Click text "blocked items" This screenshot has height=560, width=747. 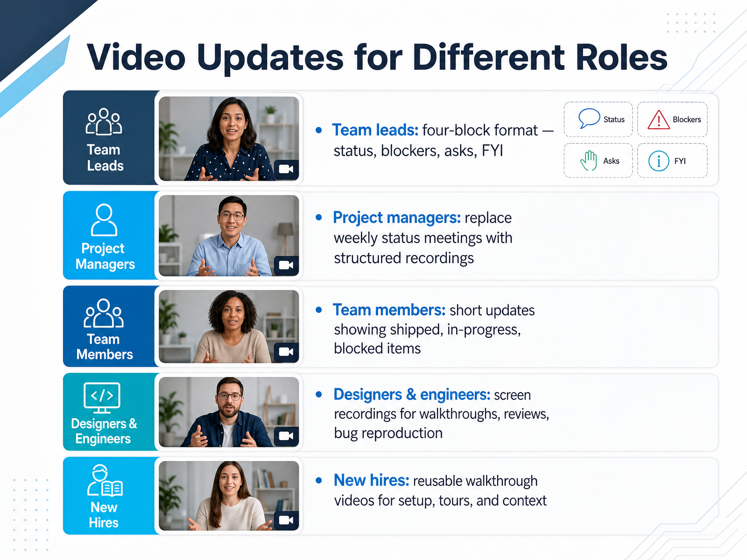pyautogui.click(x=377, y=349)
